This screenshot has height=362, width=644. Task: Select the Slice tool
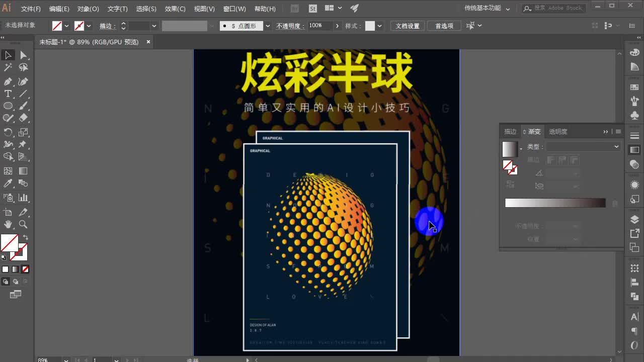point(23,212)
